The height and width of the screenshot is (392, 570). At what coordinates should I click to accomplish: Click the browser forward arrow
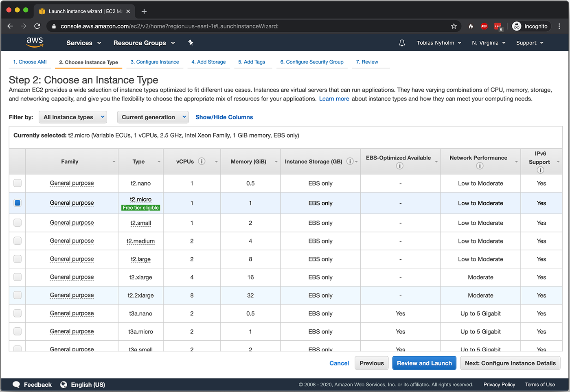24,26
